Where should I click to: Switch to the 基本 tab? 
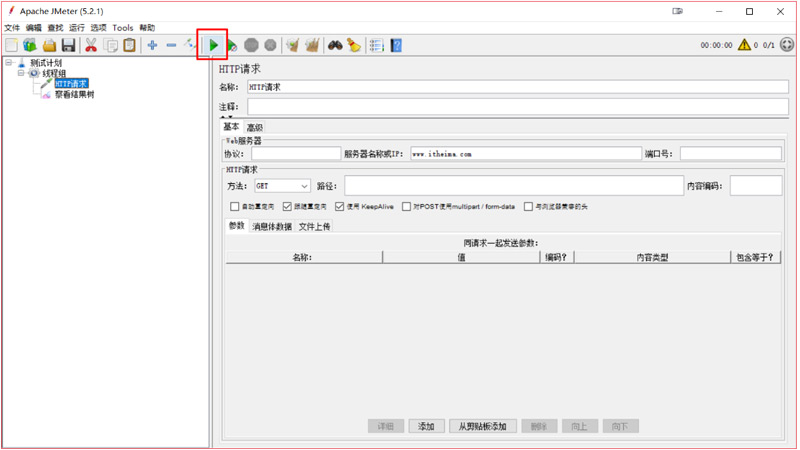pos(231,127)
